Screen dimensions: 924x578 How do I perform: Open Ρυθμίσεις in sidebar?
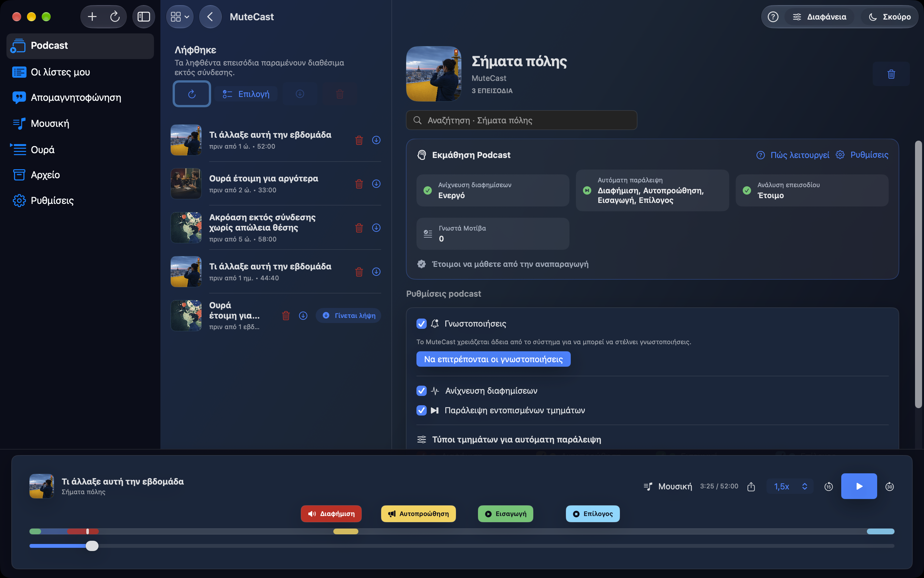(x=80, y=201)
